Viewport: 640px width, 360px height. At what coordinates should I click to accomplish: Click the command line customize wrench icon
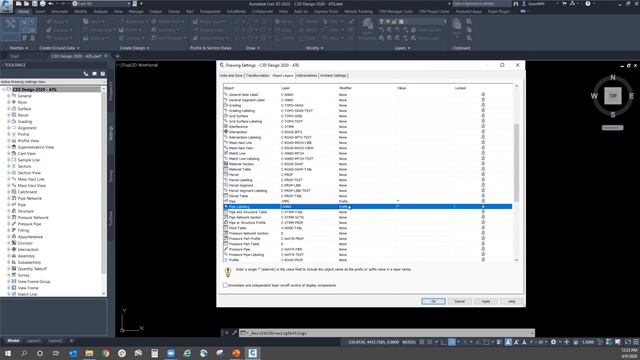234,333
